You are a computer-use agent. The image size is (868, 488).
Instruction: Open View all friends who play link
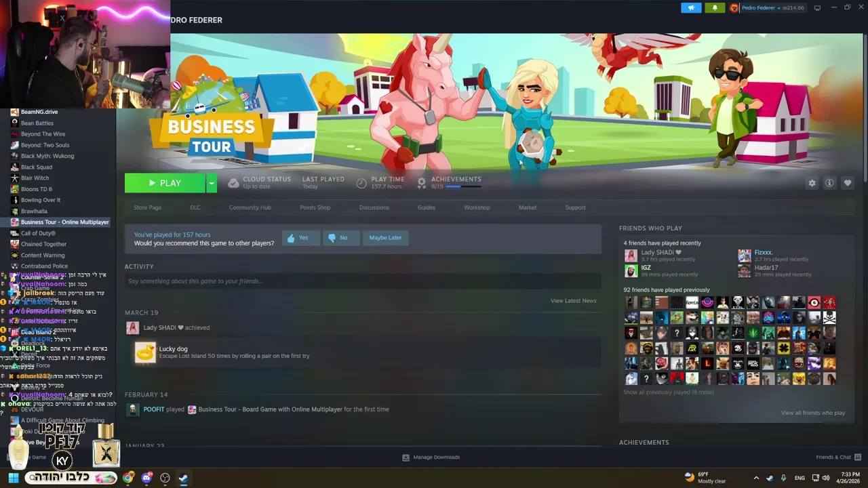pyautogui.click(x=812, y=413)
